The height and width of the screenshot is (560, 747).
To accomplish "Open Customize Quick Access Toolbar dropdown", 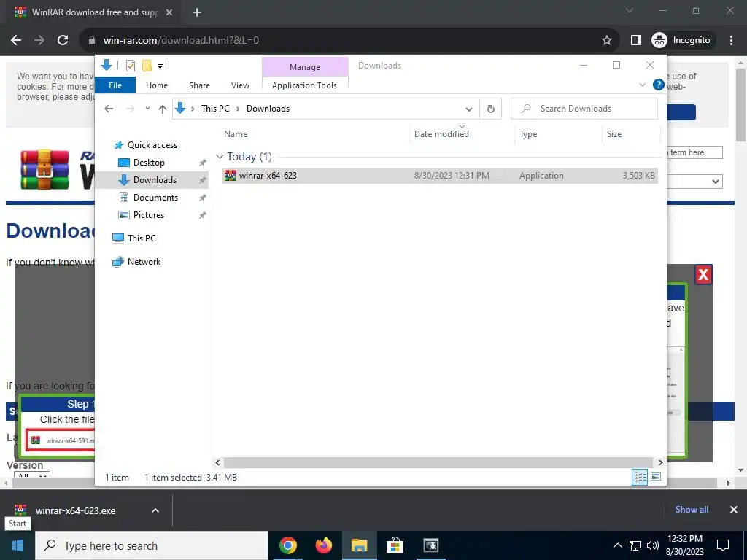I will click(160, 66).
